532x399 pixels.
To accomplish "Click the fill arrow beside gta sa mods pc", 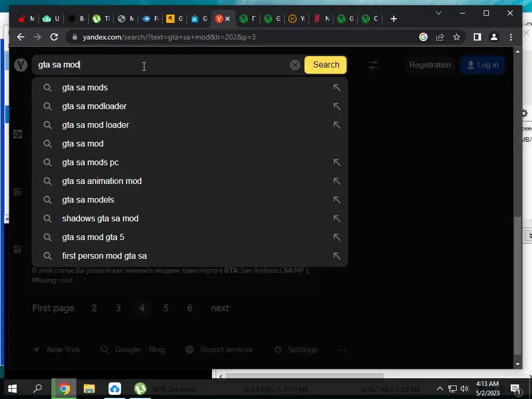I will point(337,162).
